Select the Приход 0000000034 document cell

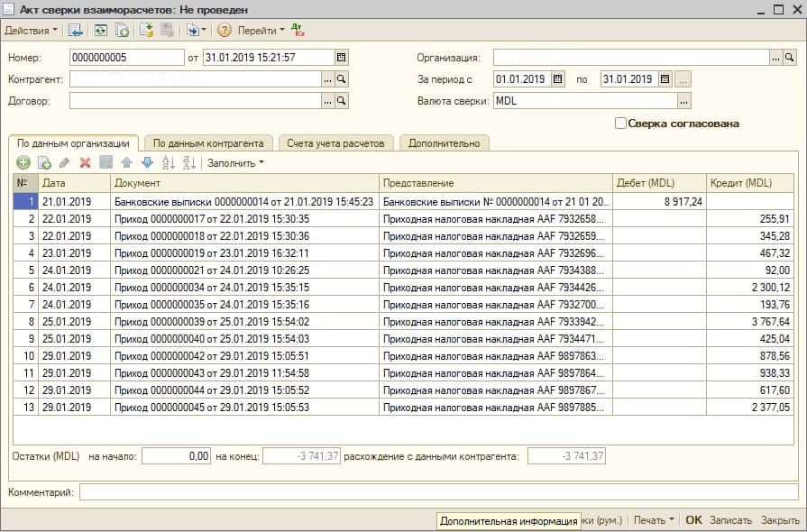[x=244, y=287]
